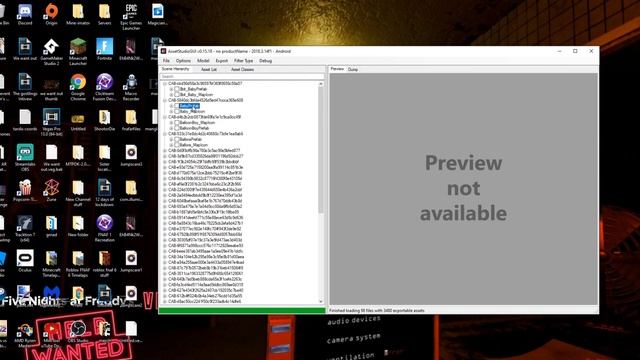Open the Debug menu
640x360 pixels.
coord(265,61)
